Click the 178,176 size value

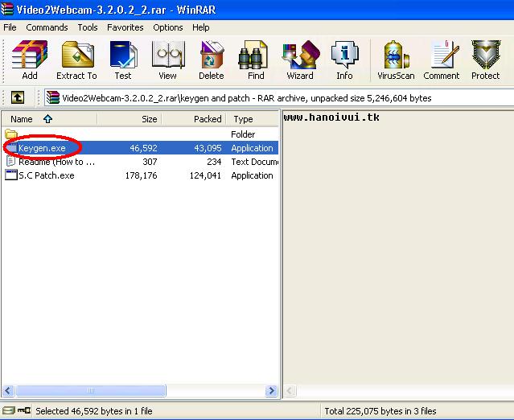(141, 175)
